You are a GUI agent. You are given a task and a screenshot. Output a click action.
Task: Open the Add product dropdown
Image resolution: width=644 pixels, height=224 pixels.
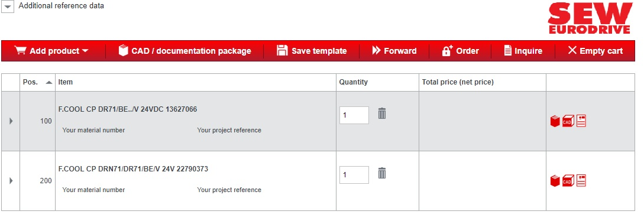pyautogui.click(x=52, y=51)
